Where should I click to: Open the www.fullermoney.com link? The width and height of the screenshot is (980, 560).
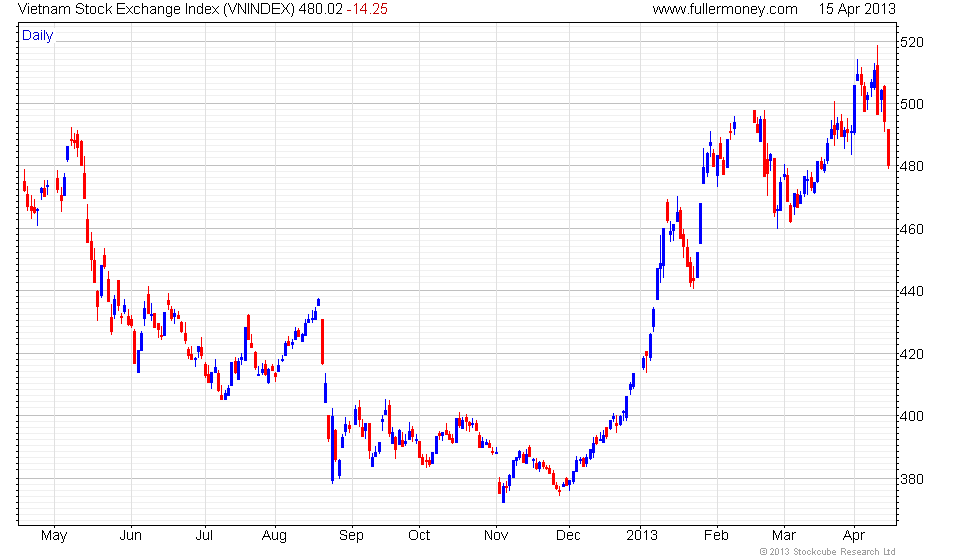coord(725,9)
